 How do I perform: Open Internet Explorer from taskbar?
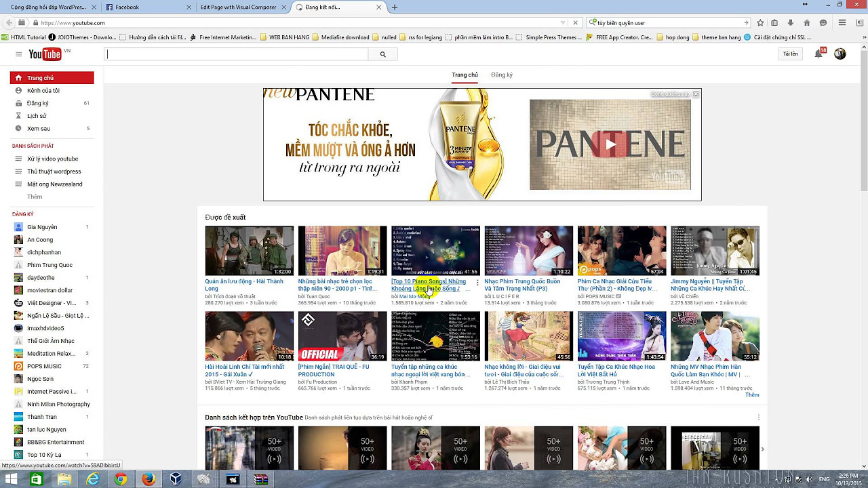coord(92,479)
